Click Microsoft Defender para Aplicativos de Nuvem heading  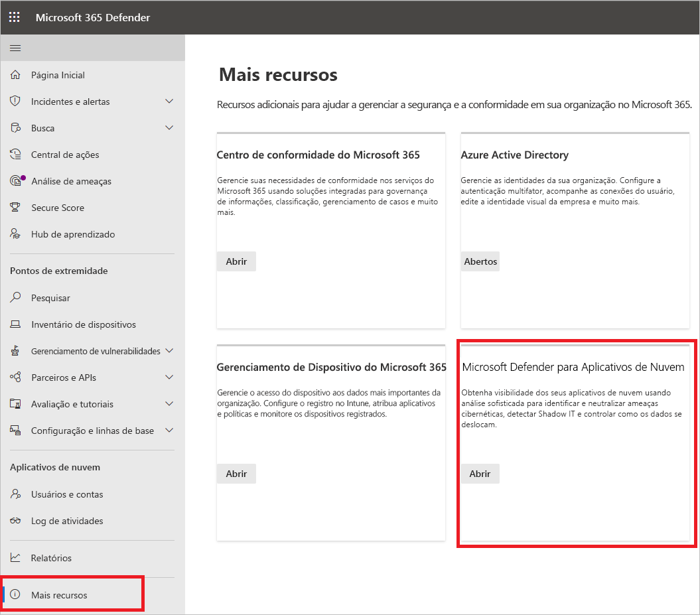click(573, 367)
